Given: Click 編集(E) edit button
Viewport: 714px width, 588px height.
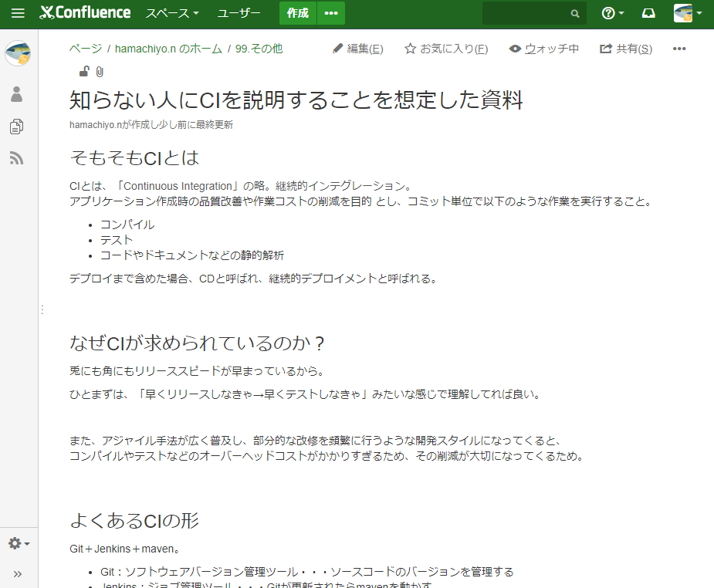Looking at the screenshot, I should 358,49.
